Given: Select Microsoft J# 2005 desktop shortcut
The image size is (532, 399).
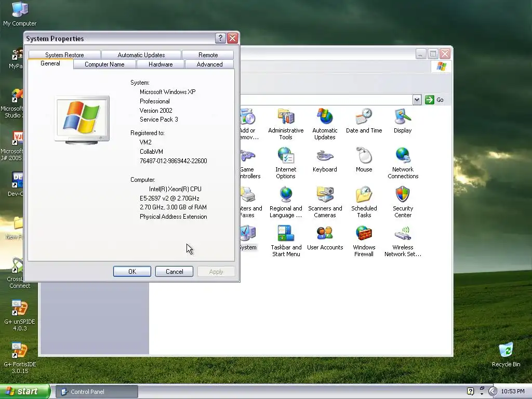Looking at the screenshot, I should click(12, 145).
